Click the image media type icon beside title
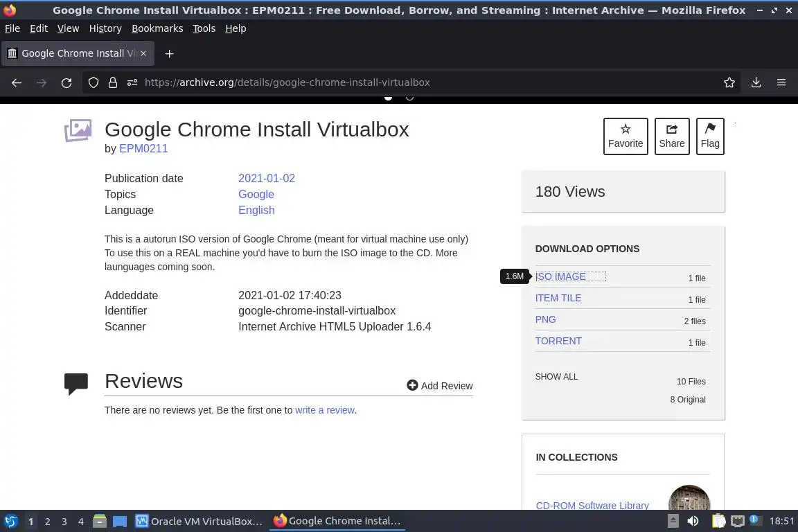This screenshot has width=798, height=532. (x=78, y=131)
